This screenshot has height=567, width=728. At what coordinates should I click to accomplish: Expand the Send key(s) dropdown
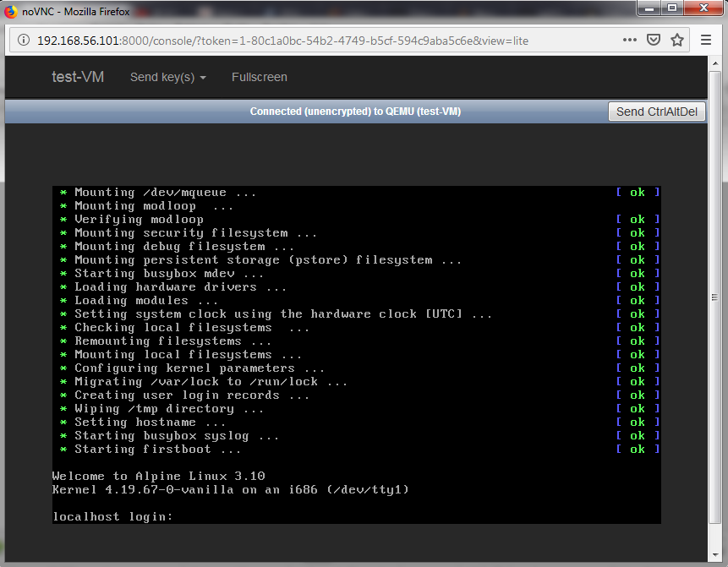click(167, 77)
